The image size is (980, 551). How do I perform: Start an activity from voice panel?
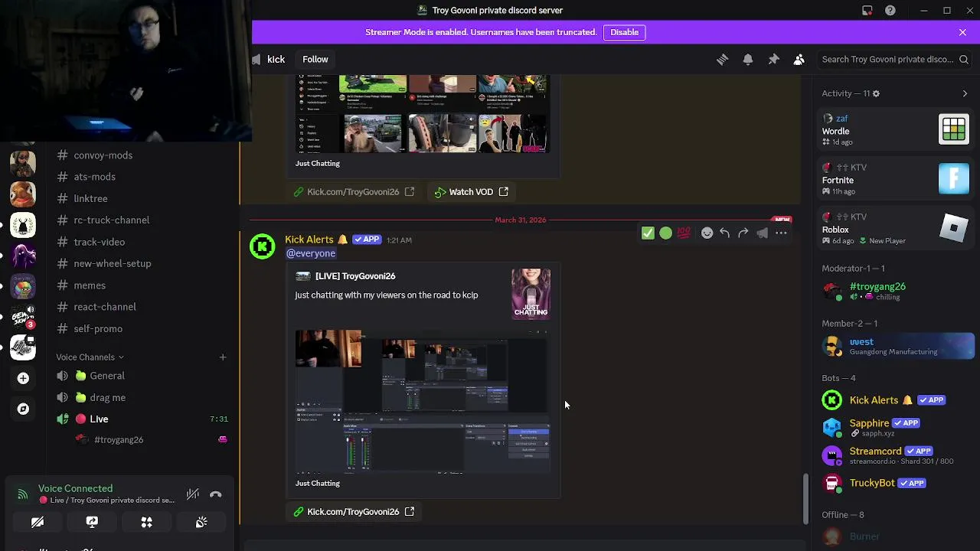[x=146, y=522]
